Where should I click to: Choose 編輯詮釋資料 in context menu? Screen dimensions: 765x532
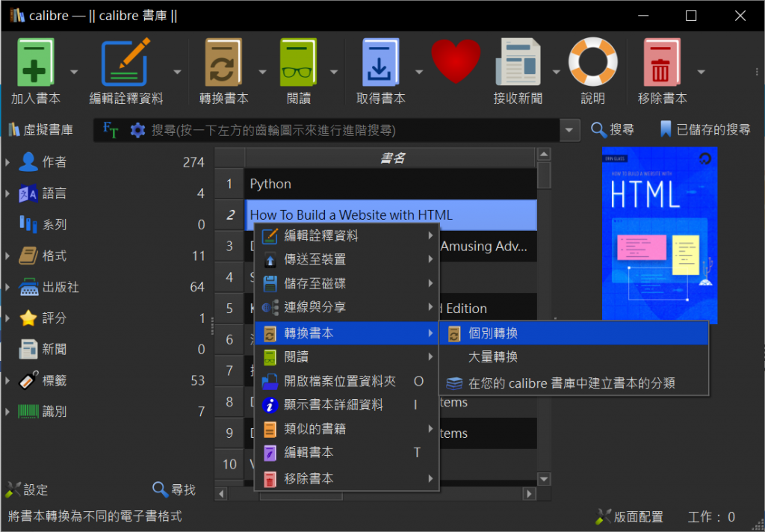(347, 236)
